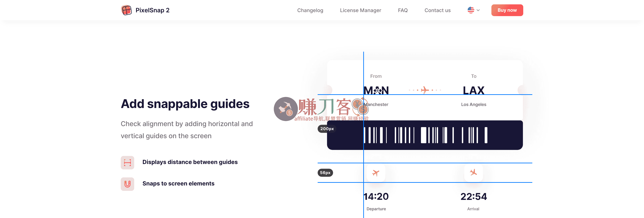Click the PixelSnap 2 logo icon

(x=126, y=10)
